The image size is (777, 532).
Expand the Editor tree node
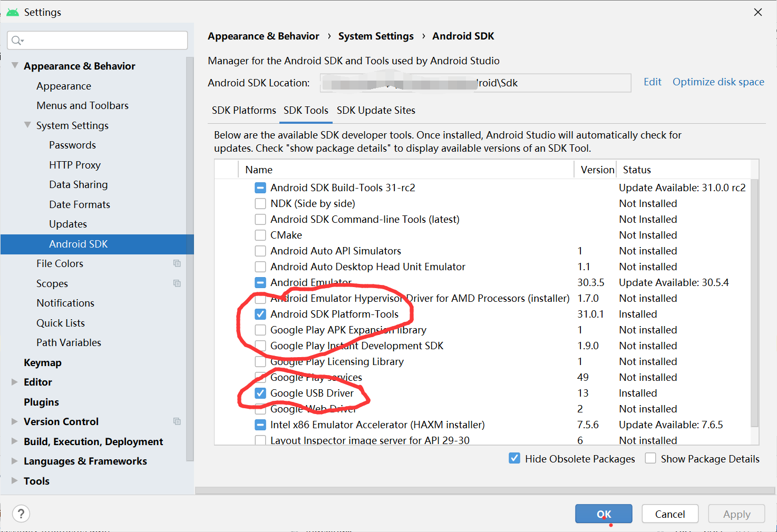click(x=15, y=382)
